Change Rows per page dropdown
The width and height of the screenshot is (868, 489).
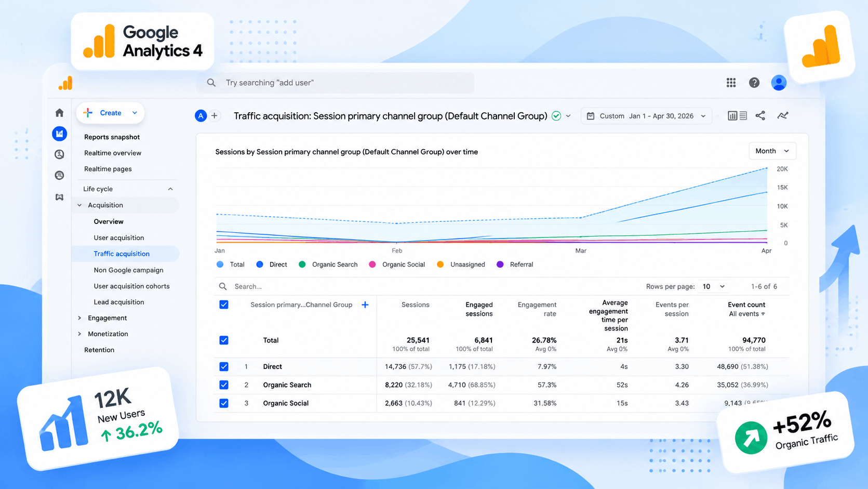[x=714, y=286]
